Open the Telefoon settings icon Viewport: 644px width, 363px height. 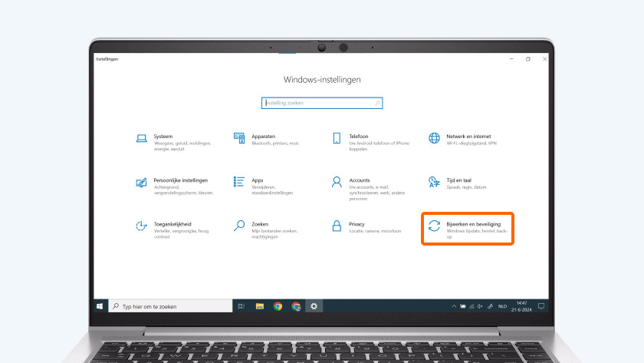337,138
